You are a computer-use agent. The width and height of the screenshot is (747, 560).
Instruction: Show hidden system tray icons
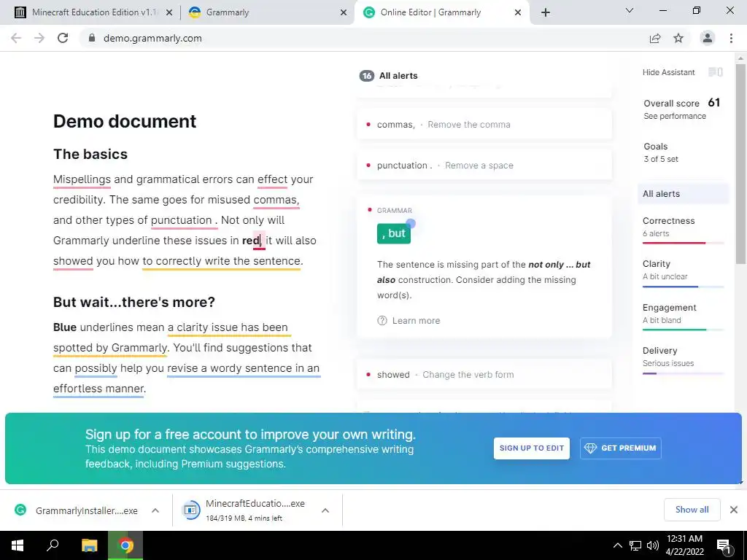[x=617, y=545]
